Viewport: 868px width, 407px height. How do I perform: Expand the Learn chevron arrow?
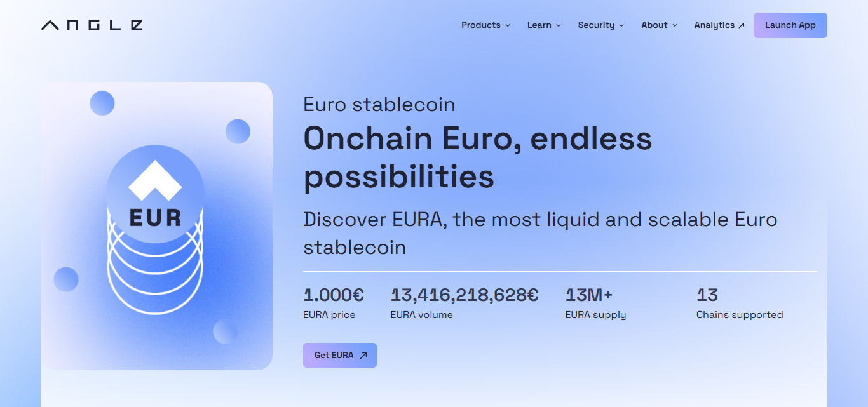tap(559, 25)
